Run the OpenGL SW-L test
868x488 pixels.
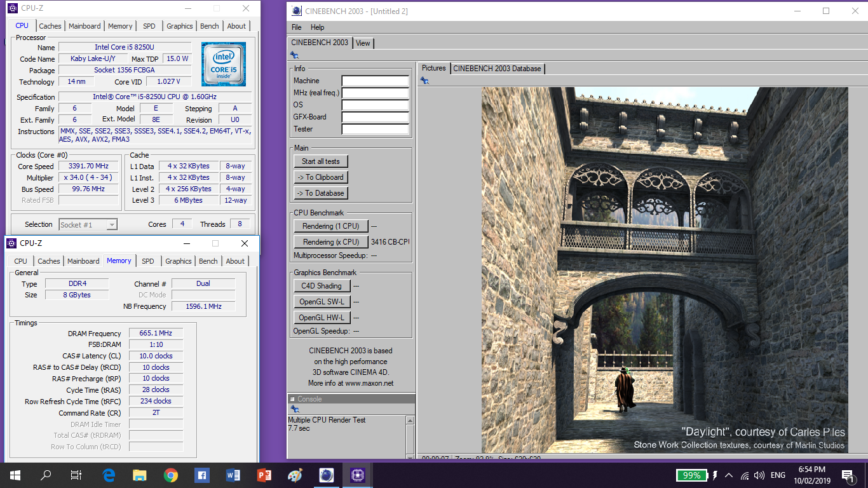[322, 302]
